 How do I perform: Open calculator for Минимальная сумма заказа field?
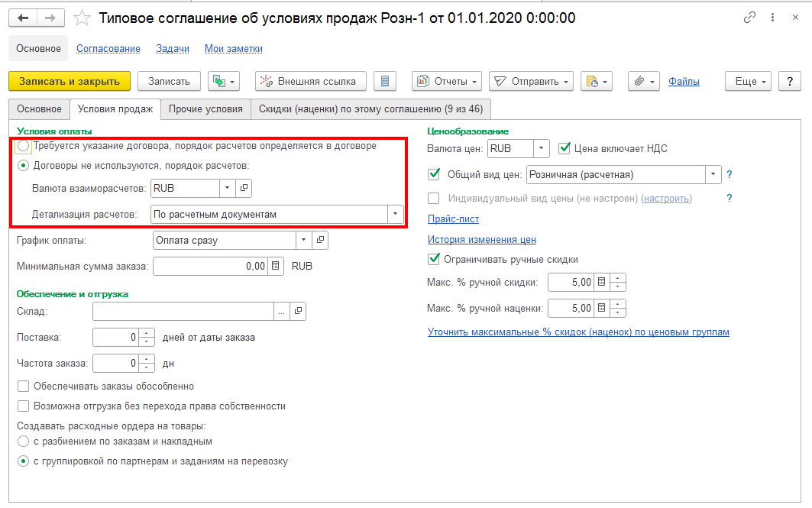click(276, 267)
